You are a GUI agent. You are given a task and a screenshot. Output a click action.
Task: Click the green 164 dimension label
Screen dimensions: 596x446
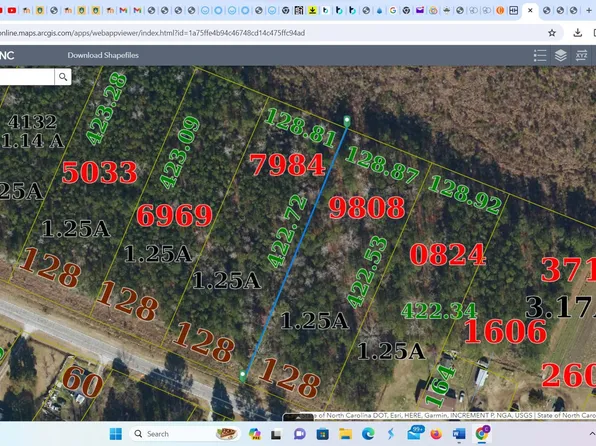(440, 385)
